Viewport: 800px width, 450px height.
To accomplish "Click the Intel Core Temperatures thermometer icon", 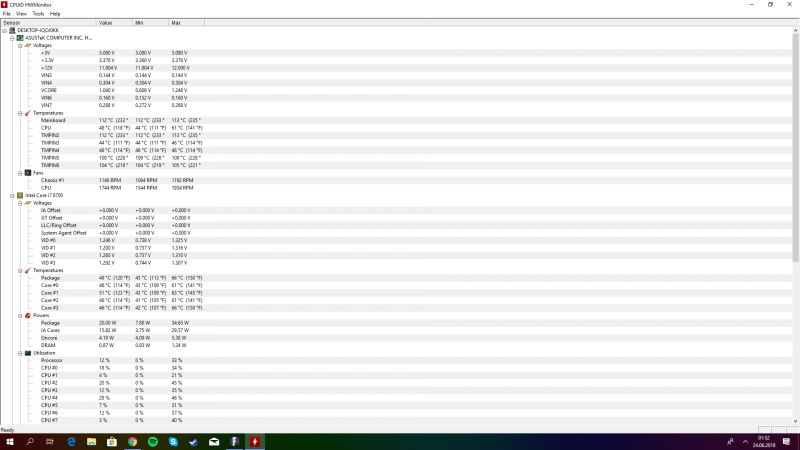I will click(28, 270).
